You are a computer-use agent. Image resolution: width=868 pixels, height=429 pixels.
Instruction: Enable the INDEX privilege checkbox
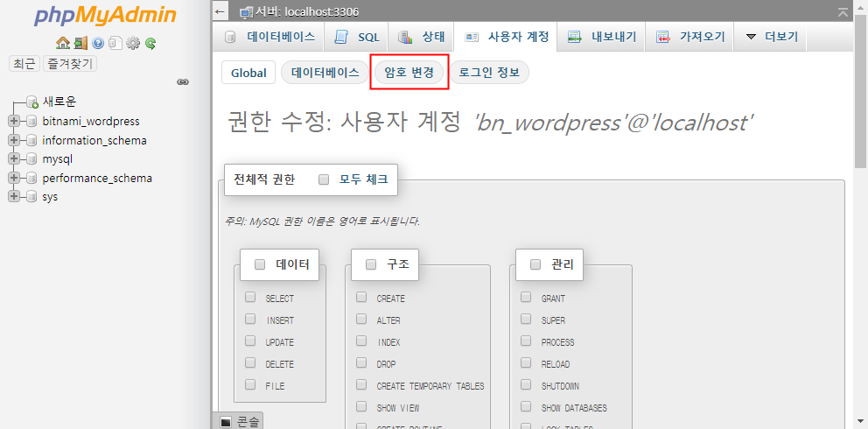[361, 341]
